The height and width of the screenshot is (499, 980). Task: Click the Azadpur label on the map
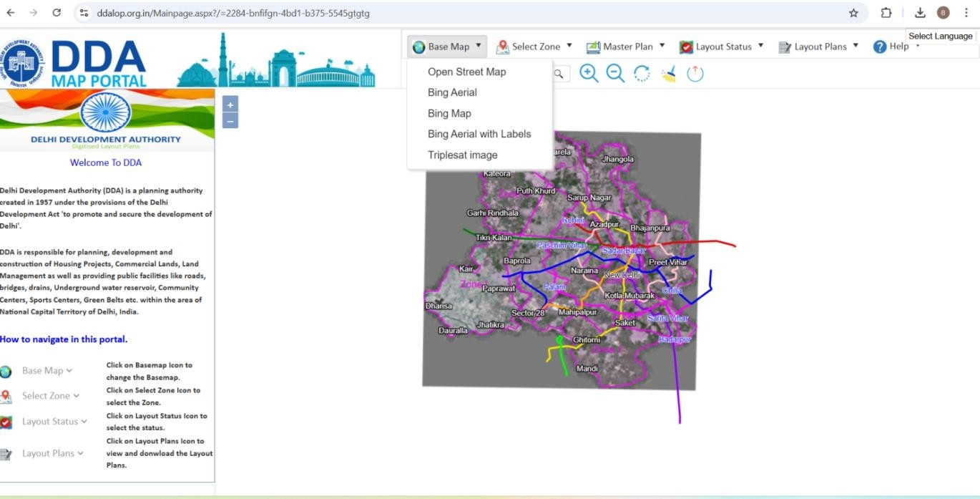click(604, 224)
